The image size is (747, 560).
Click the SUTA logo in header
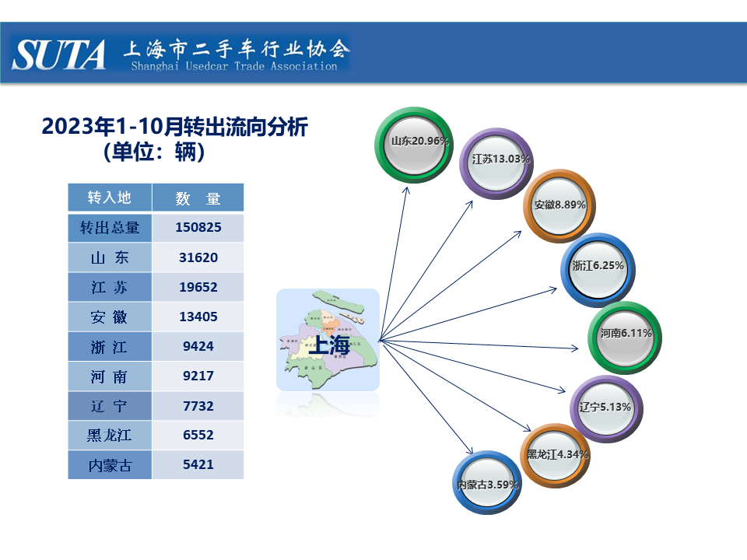click(58, 55)
